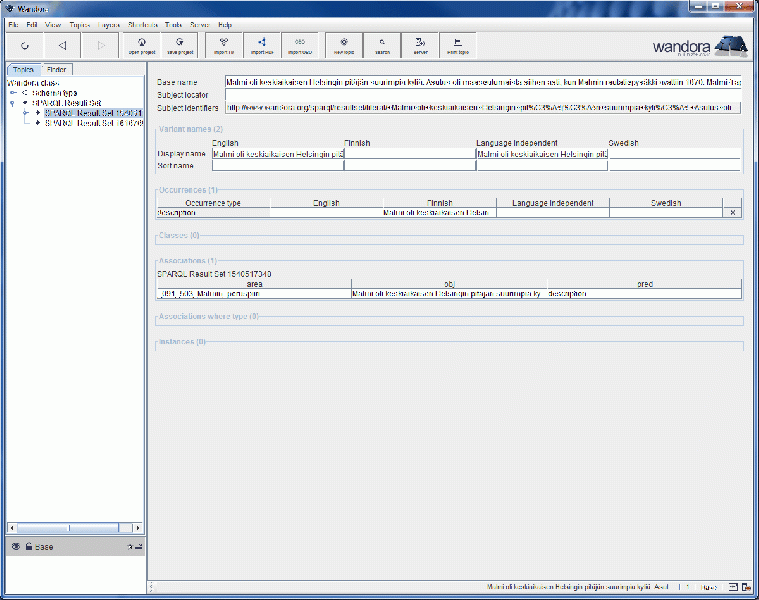The image size is (759, 600).
Task: Click the area player in the Associations table
Action: click(253, 294)
